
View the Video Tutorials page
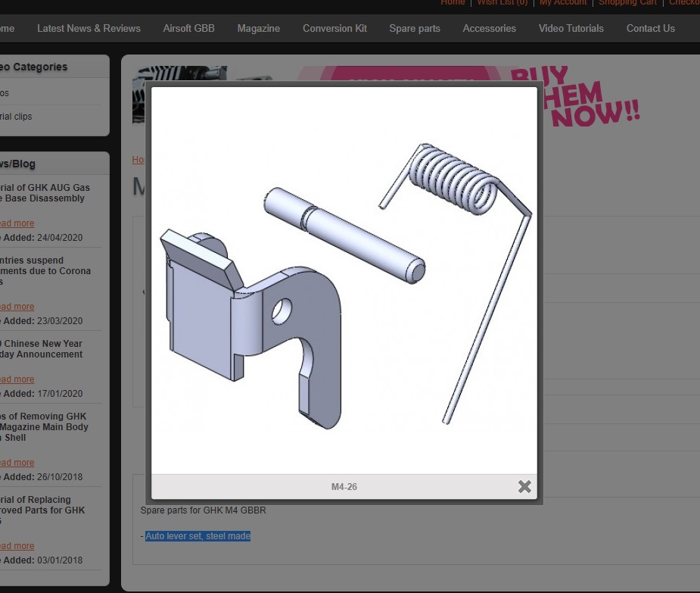tap(571, 29)
